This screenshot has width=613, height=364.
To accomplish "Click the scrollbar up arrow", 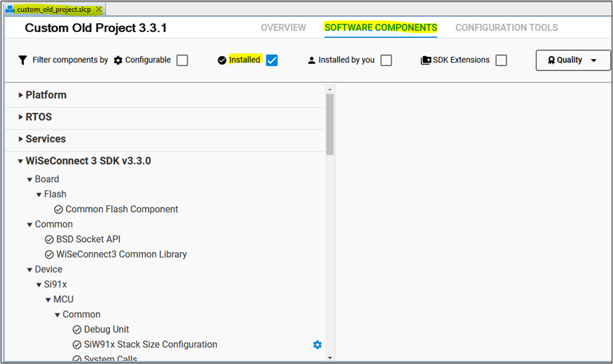I will [330, 89].
